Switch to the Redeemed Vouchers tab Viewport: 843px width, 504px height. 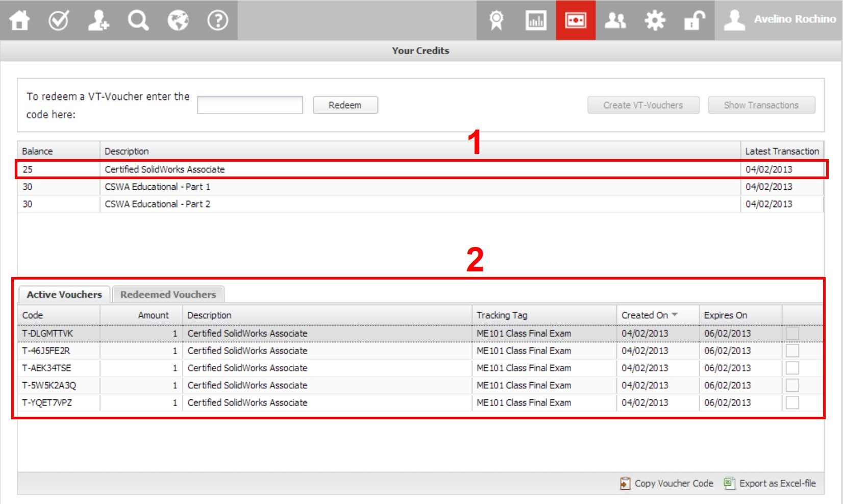[x=168, y=294]
